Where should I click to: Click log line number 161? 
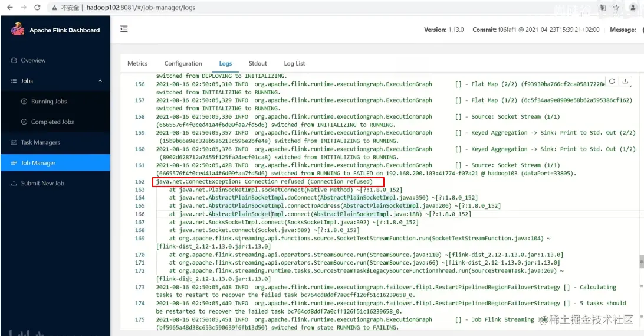tap(140, 165)
